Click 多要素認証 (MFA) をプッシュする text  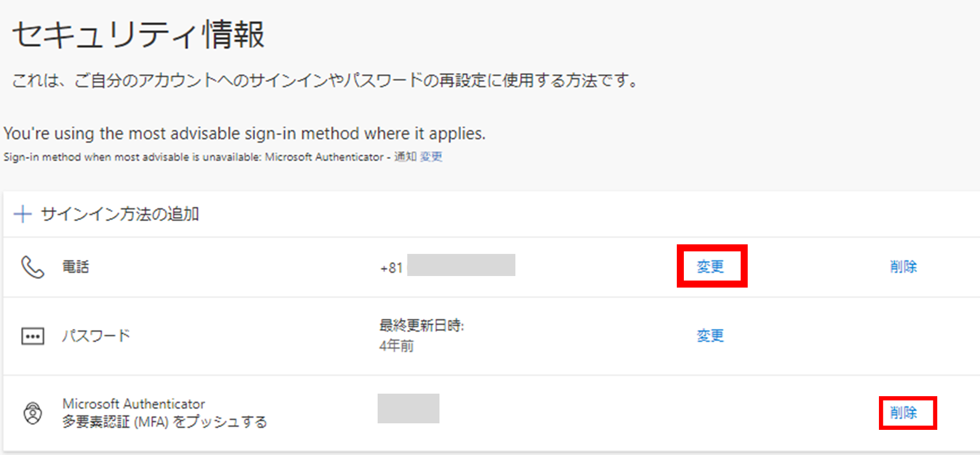(x=164, y=422)
